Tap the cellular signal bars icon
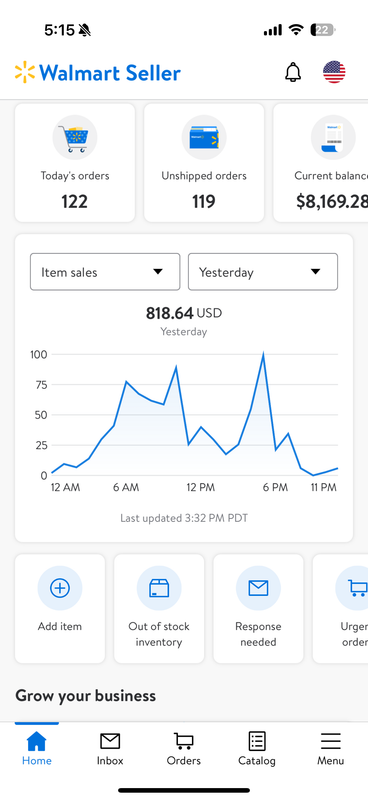368x800 pixels. click(273, 31)
